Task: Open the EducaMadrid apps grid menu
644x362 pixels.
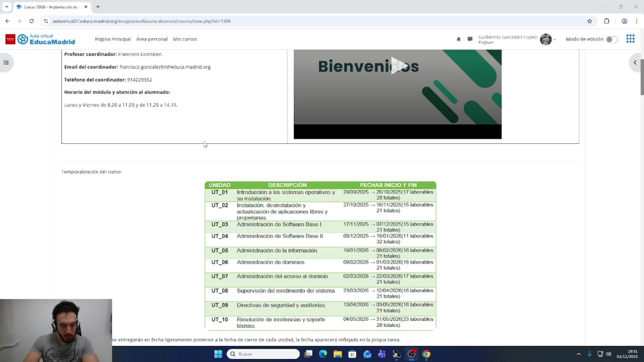Action: click(x=630, y=39)
